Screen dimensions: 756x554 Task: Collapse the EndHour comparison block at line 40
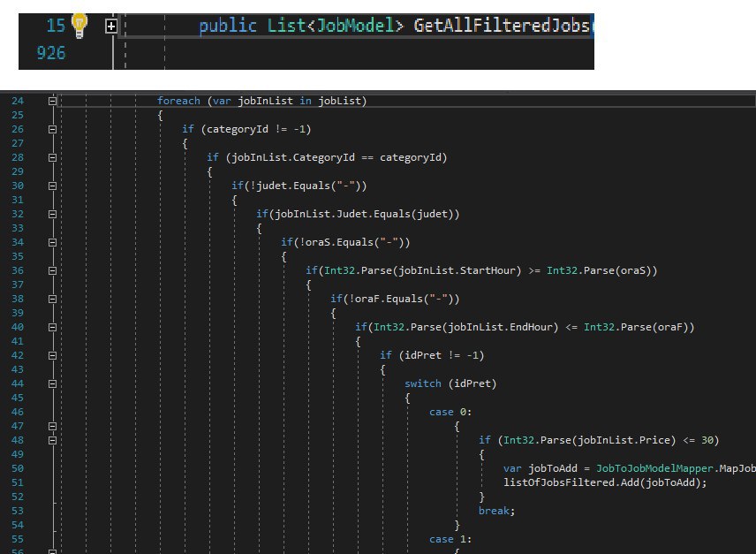pos(53,327)
